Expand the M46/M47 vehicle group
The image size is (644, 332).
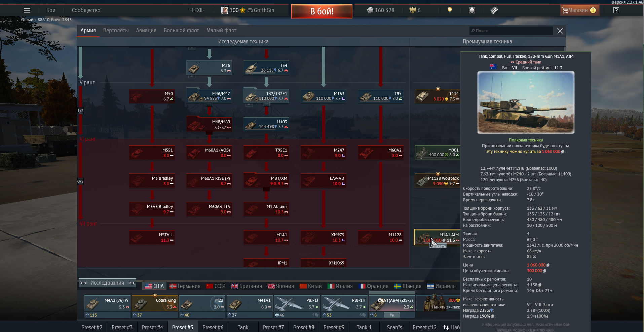[209, 96]
